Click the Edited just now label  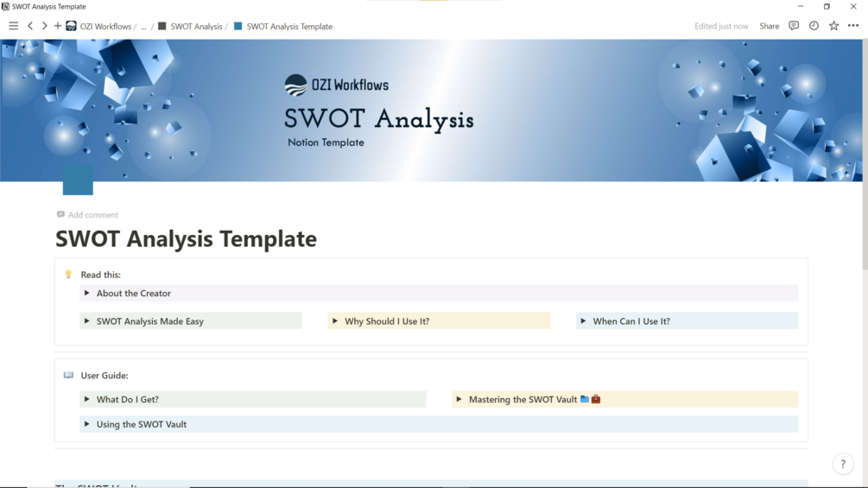tap(721, 26)
